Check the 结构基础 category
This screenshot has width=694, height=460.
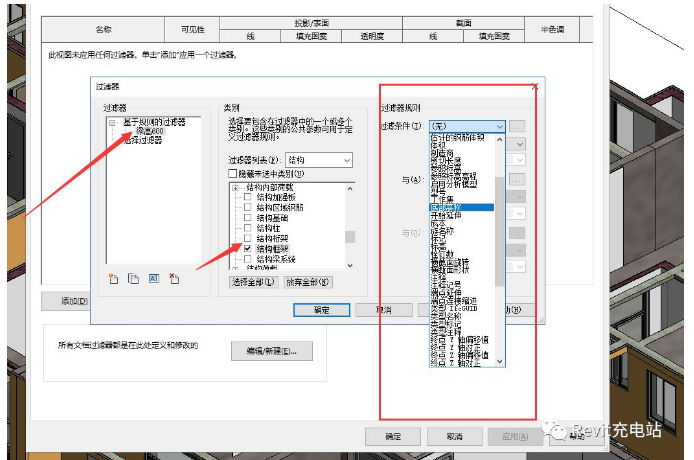pyautogui.click(x=247, y=217)
